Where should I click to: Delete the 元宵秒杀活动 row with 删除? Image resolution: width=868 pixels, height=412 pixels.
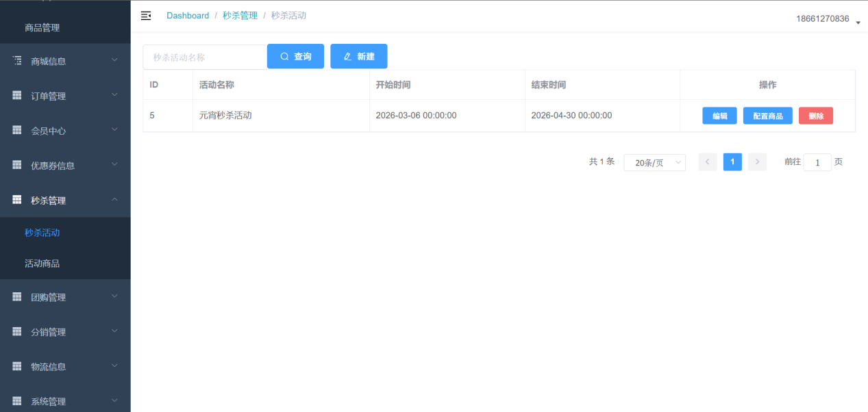pyautogui.click(x=815, y=116)
